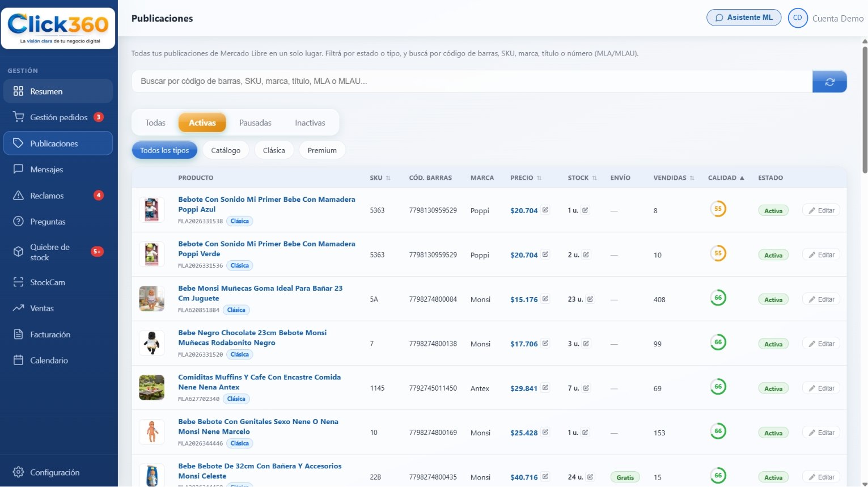Click the calendar icon in sidebar
The height and width of the screenshot is (487, 868).
tap(18, 361)
